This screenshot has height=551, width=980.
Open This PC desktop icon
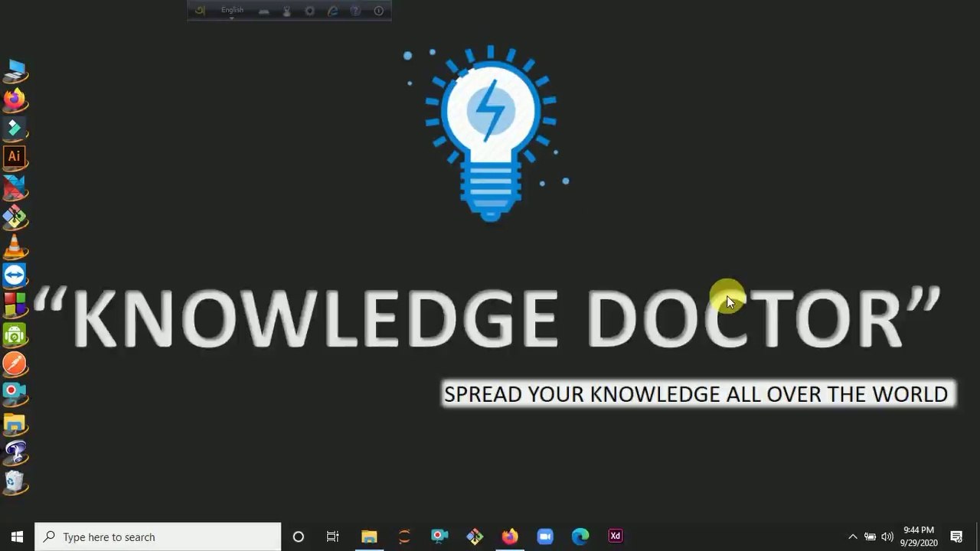15,71
